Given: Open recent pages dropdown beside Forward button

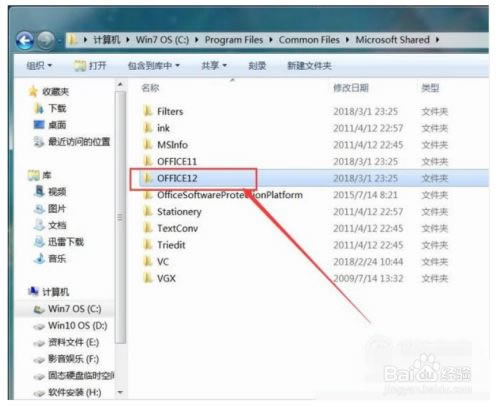Looking at the screenshot, I should [60, 41].
